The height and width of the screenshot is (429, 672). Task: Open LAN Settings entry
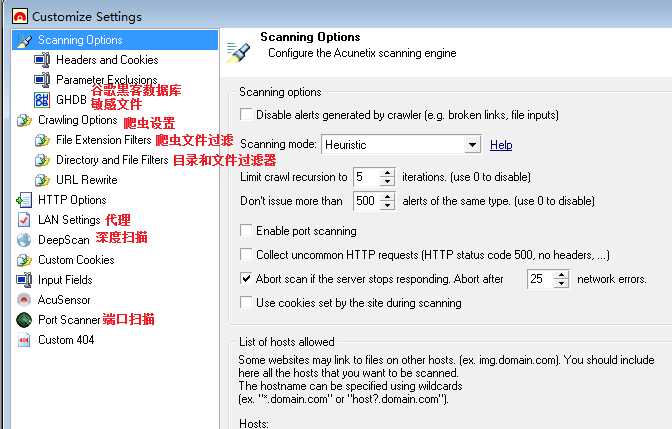tap(69, 220)
